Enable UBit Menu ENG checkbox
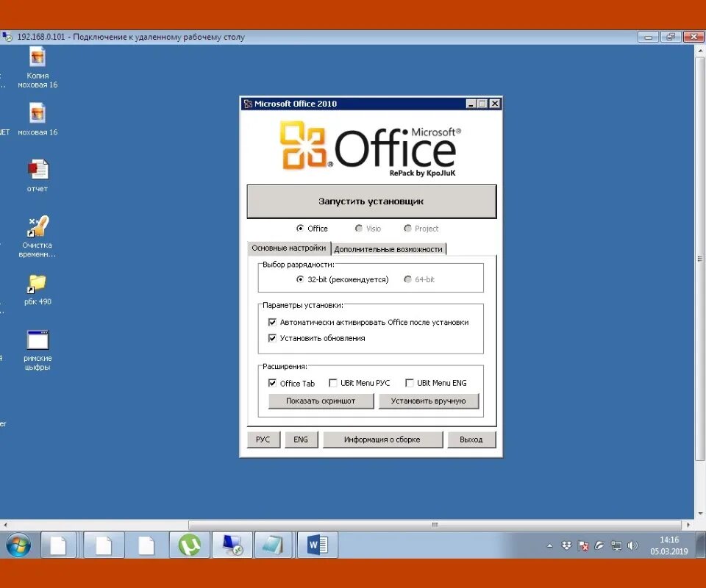This screenshot has width=706, height=588. click(x=410, y=383)
